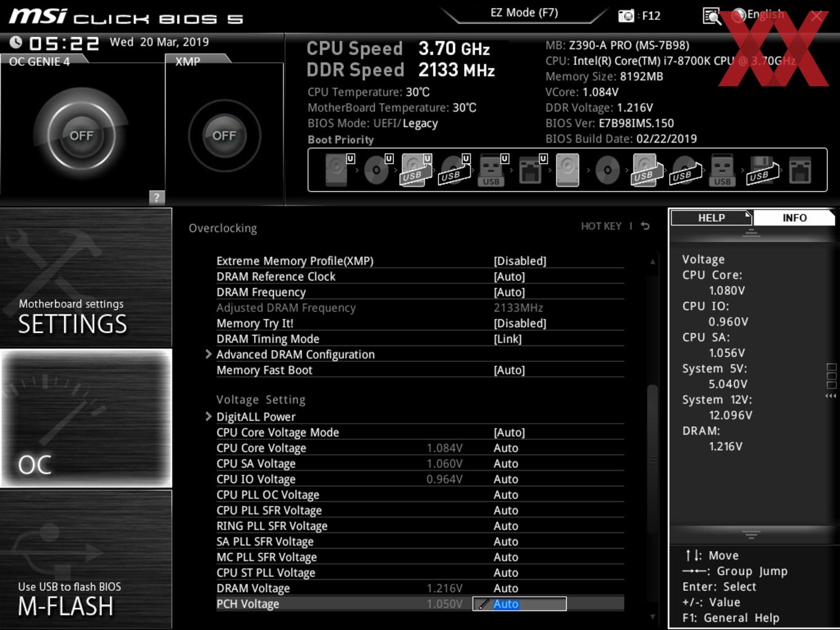Click RING PLL SFR Voltage Auto field
This screenshot has height=630, width=840.
506,526
